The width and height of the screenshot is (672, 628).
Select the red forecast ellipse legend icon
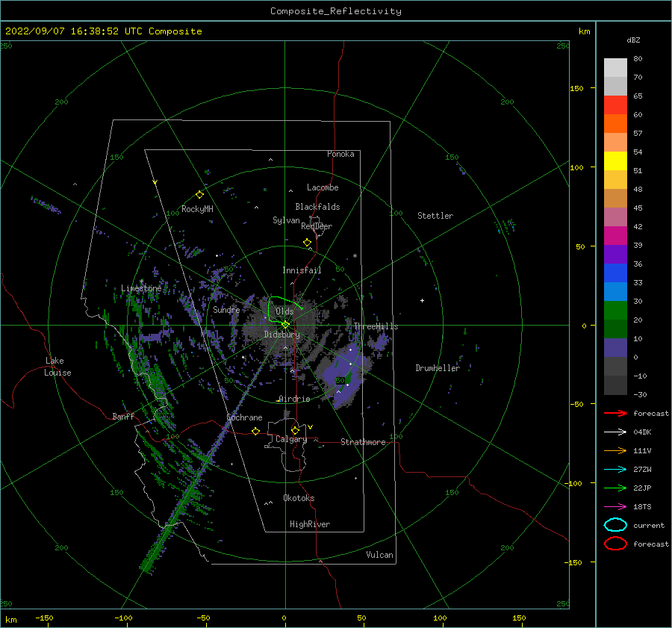click(615, 544)
